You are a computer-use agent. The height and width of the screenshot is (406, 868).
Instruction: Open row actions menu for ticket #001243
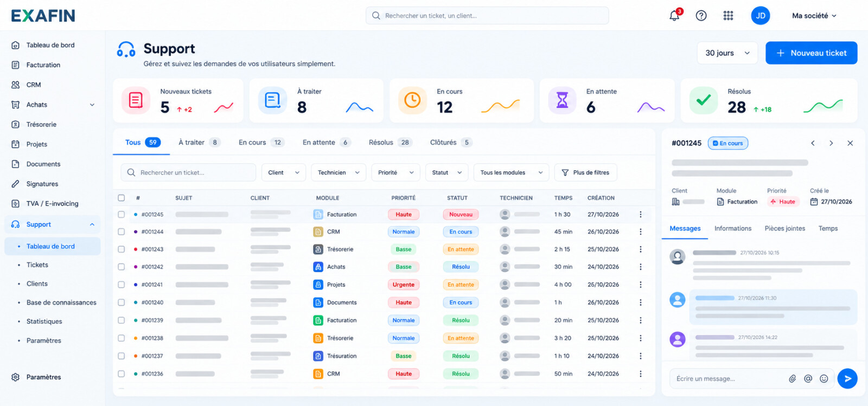pyautogui.click(x=641, y=249)
